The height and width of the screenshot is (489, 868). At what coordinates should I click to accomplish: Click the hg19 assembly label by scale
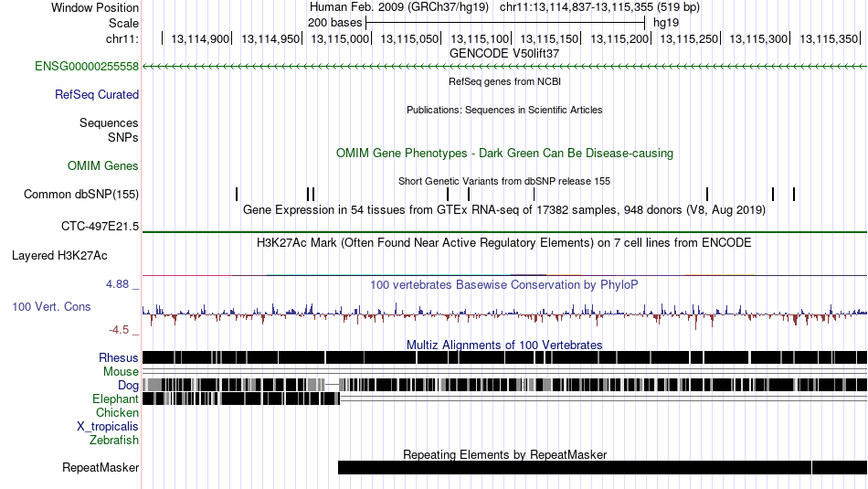pos(666,23)
